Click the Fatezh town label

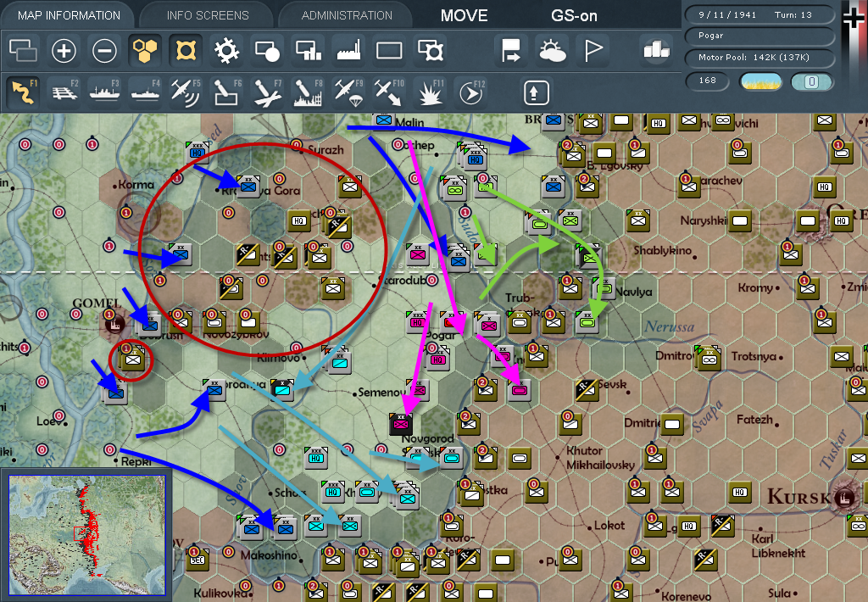(755, 420)
